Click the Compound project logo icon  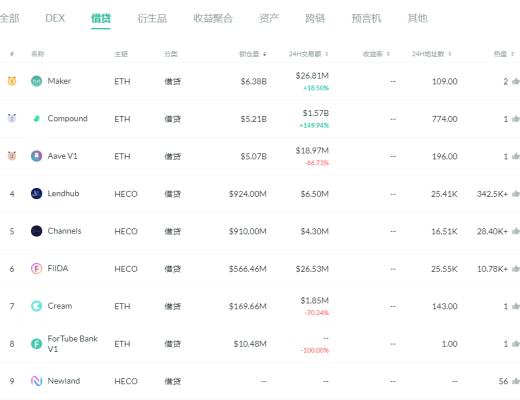[x=36, y=119]
